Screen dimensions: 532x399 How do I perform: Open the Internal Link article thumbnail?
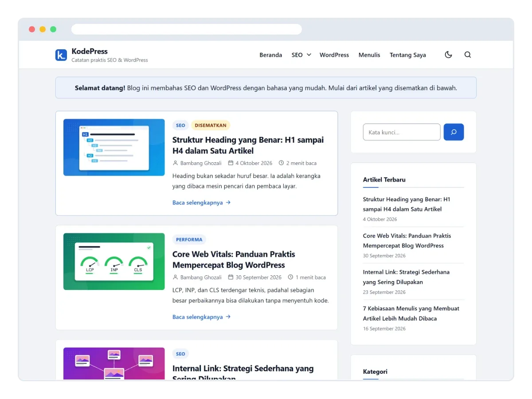114,364
